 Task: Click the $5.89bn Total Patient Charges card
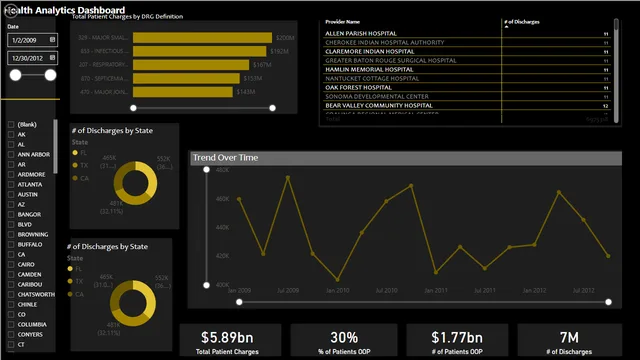tap(231, 340)
